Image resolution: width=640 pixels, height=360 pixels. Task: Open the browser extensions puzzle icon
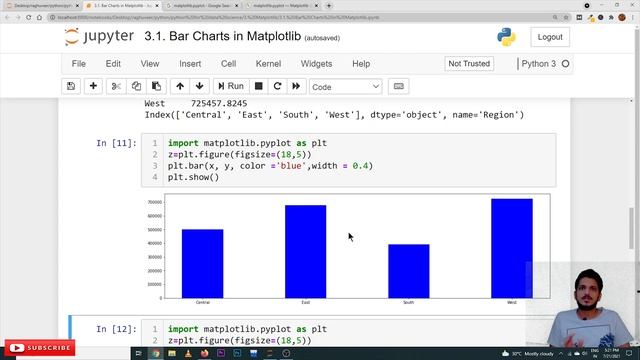(x=611, y=18)
